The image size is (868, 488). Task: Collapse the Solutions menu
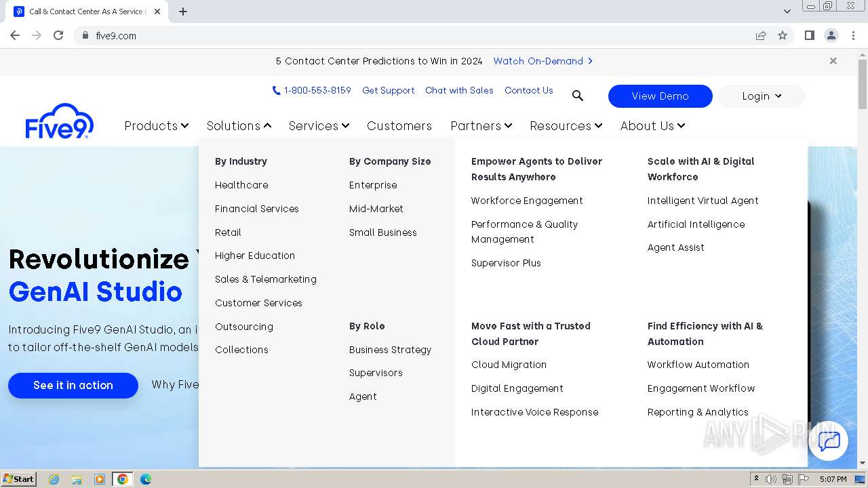click(239, 126)
